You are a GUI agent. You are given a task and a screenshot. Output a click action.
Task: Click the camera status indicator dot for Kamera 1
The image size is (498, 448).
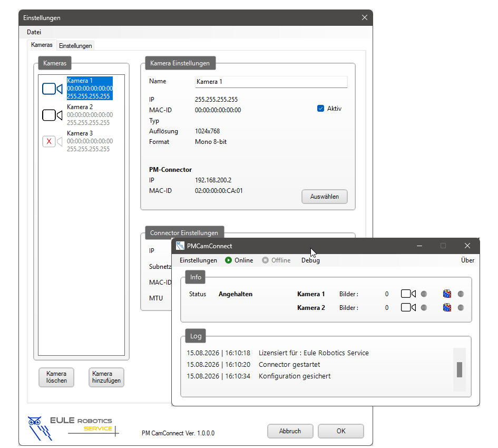click(424, 294)
